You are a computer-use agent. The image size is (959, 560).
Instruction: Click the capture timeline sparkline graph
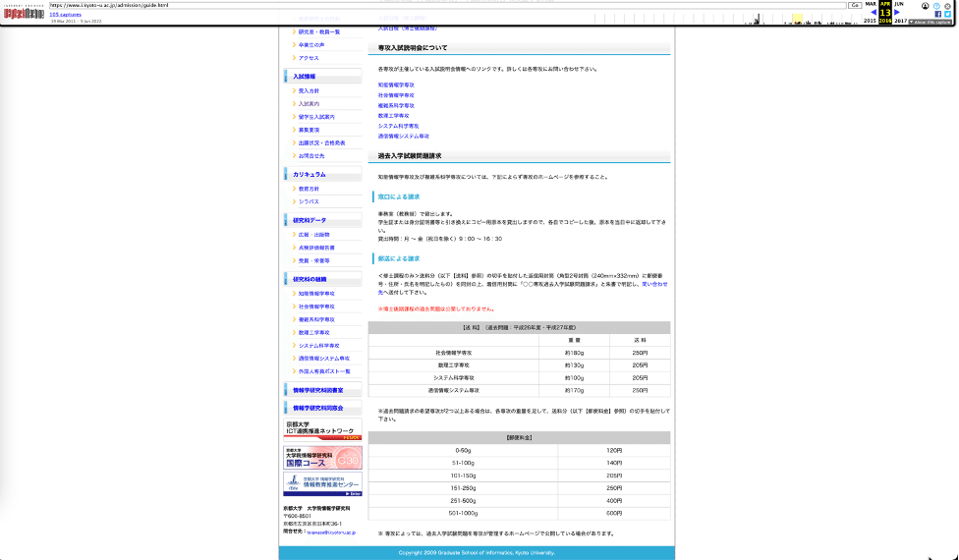728,19
